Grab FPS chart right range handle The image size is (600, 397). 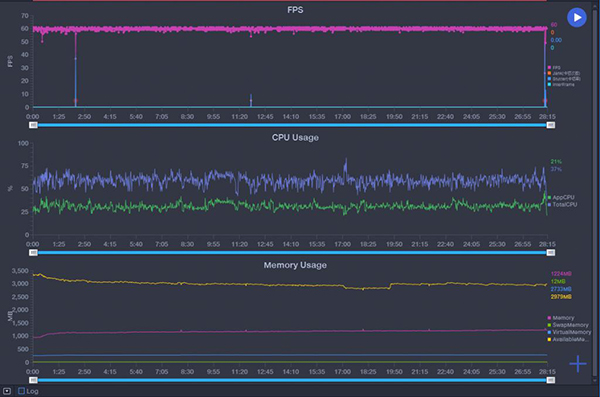[550, 125]
